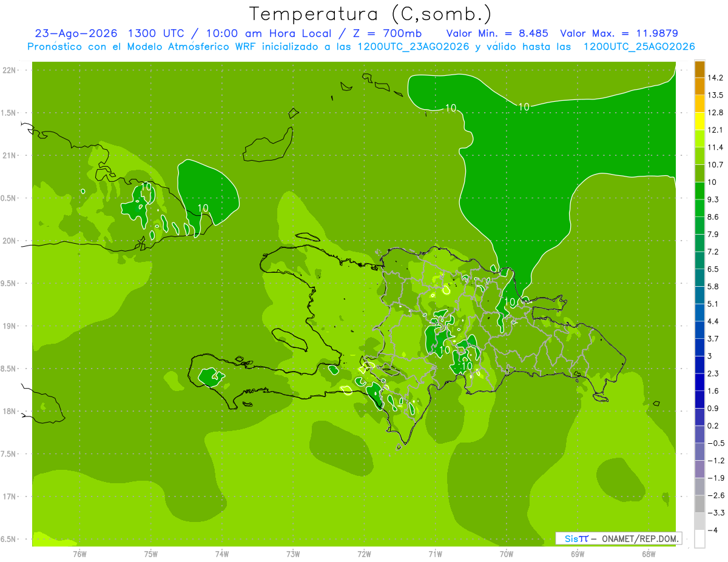
Task: Click the '17N' latitude label
Action: pos(10,497)
